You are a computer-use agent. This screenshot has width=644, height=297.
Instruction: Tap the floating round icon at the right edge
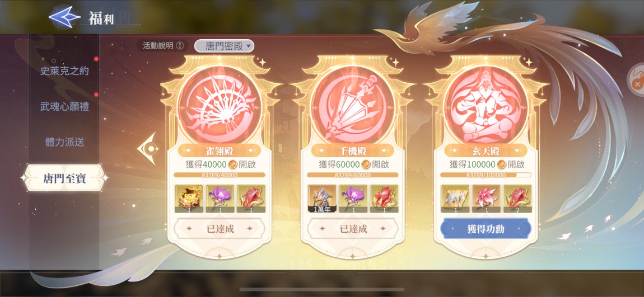(x=637, y=79)
